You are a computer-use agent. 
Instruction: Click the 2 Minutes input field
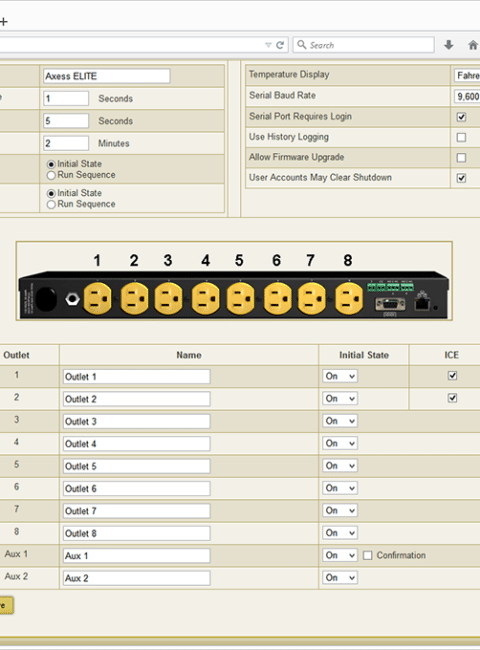tap(66, 143)
